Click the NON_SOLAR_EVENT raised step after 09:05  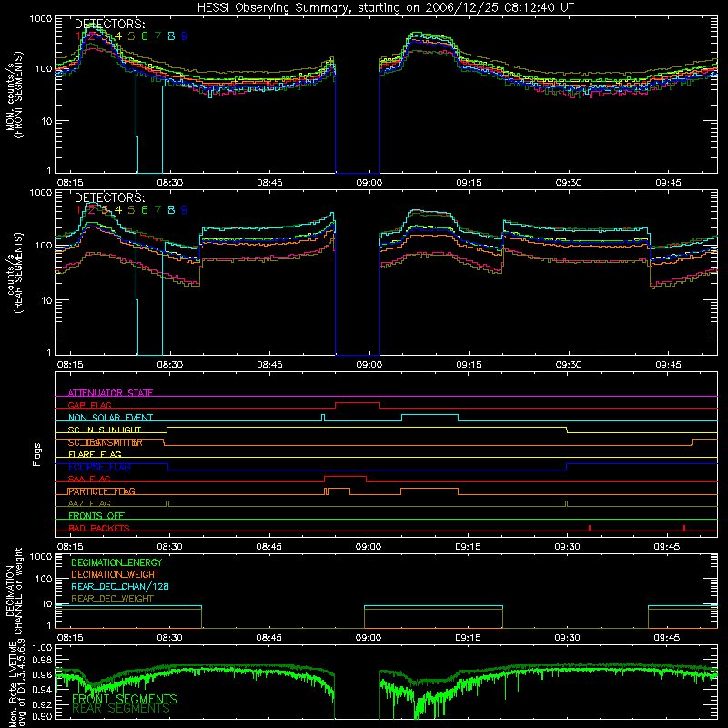(430, 415)
